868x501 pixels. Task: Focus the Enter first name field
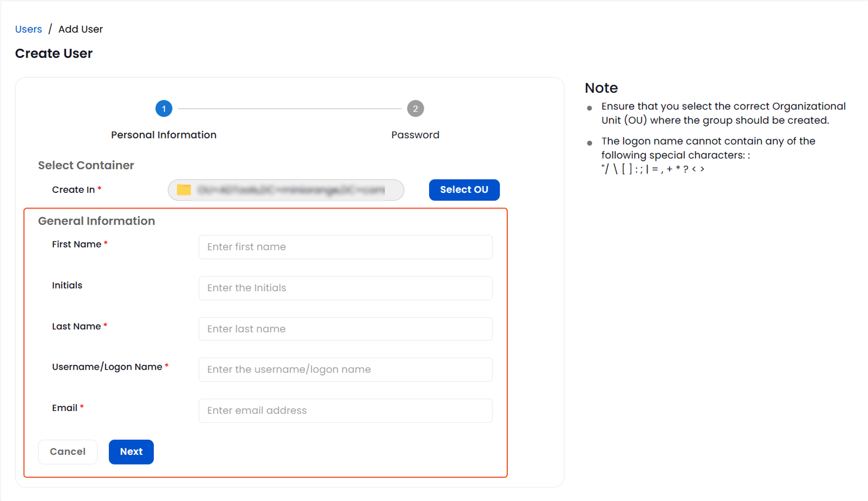pos(345,247)
